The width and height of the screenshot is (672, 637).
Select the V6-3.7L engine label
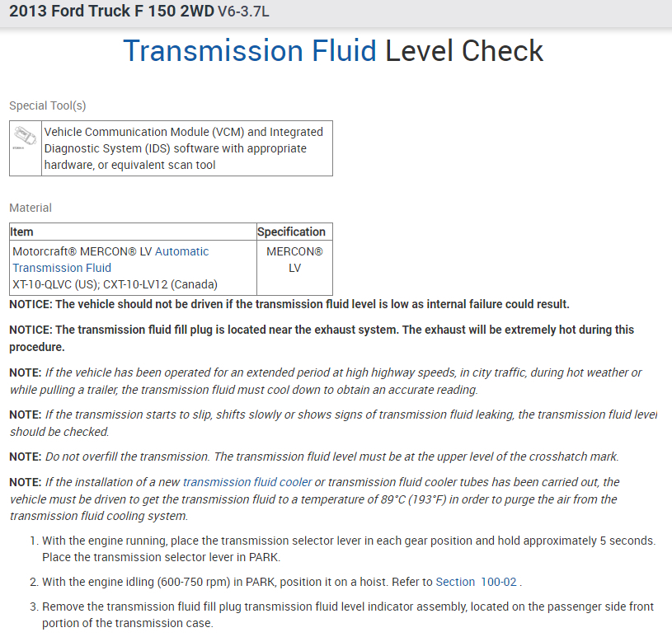(x=243, y=12)
